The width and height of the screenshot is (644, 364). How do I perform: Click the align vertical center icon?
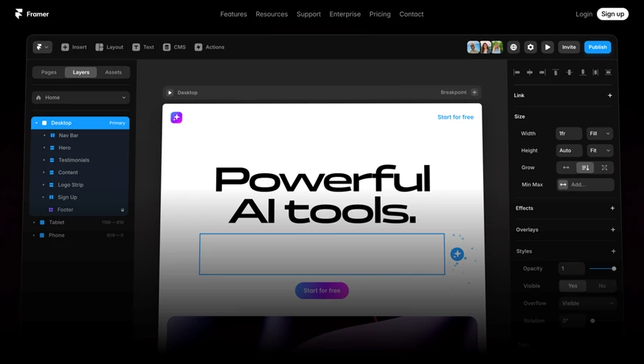click(569, 72)
